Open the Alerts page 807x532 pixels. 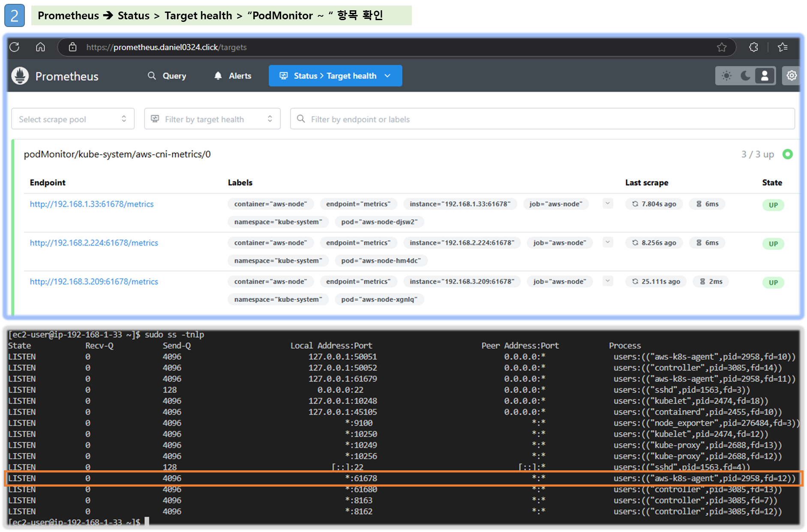coord(233,76)
